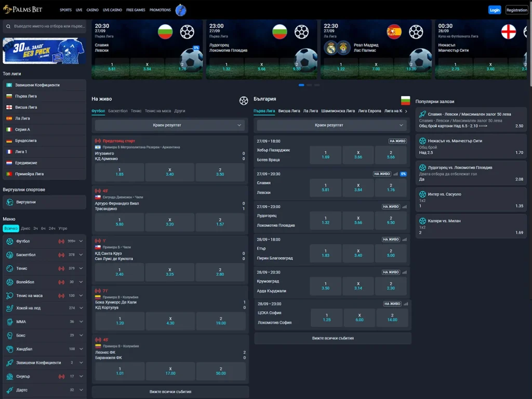Select draw odds 3.84 for Славия Левски
The image size is (532, 399).
pyautogui.click(x=358, y=188)
